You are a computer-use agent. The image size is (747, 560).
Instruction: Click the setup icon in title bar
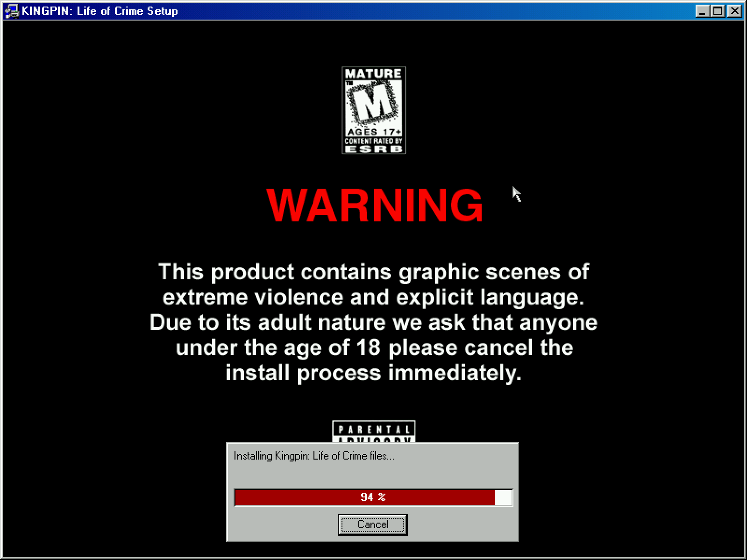[x=11, y=11]
